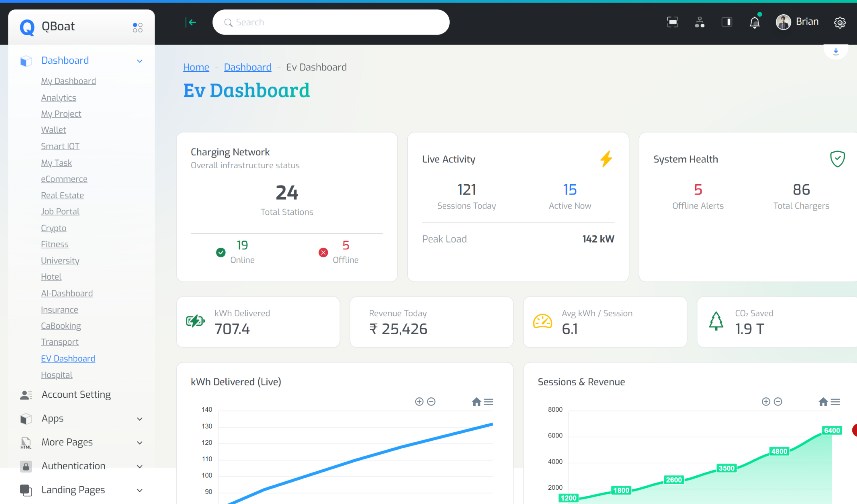Screen dimensions: 857x504
Task: Open the settings gear icon
Action: (x=839, y=23)
